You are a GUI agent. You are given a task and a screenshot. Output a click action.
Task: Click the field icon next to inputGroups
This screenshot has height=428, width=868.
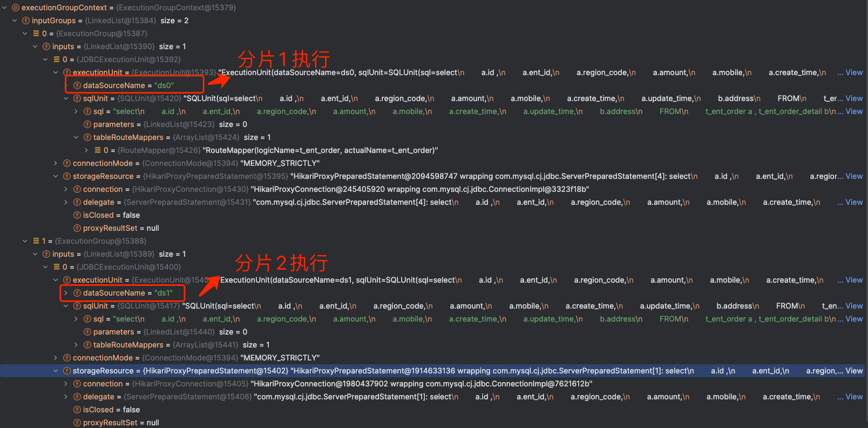(x=26, y=21)
